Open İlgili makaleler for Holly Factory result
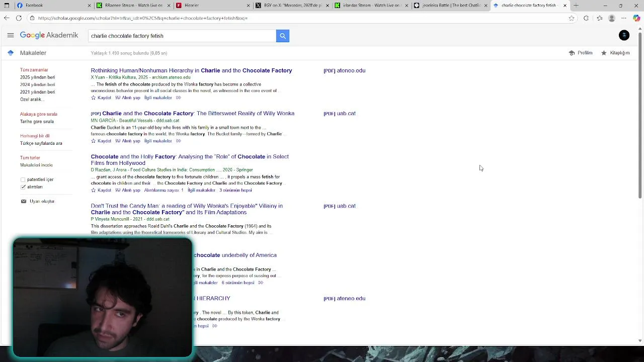This screenshot has height=362, width=644. click(201, 190)
